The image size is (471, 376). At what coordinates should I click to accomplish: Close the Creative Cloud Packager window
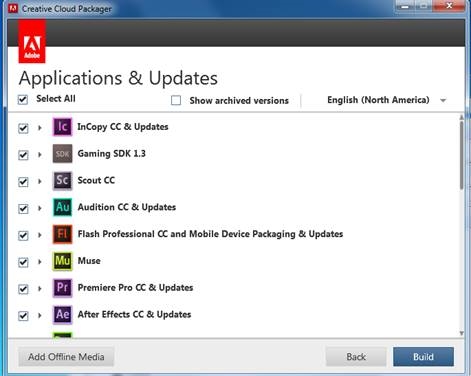pos(449,6)
